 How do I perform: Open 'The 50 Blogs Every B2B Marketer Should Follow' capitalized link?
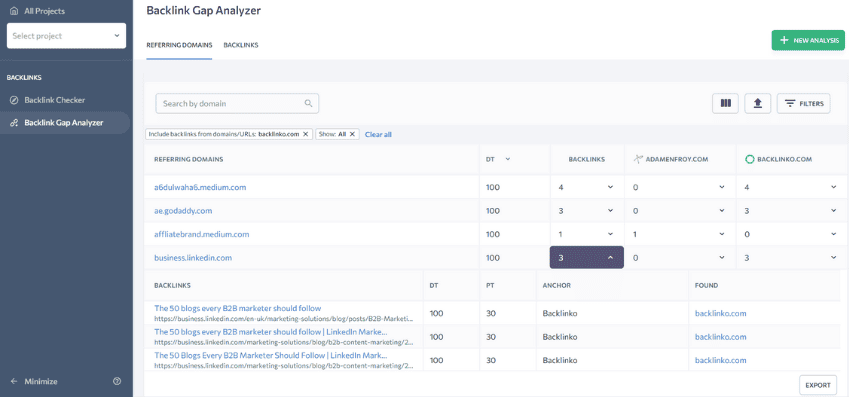click(271, 355)
